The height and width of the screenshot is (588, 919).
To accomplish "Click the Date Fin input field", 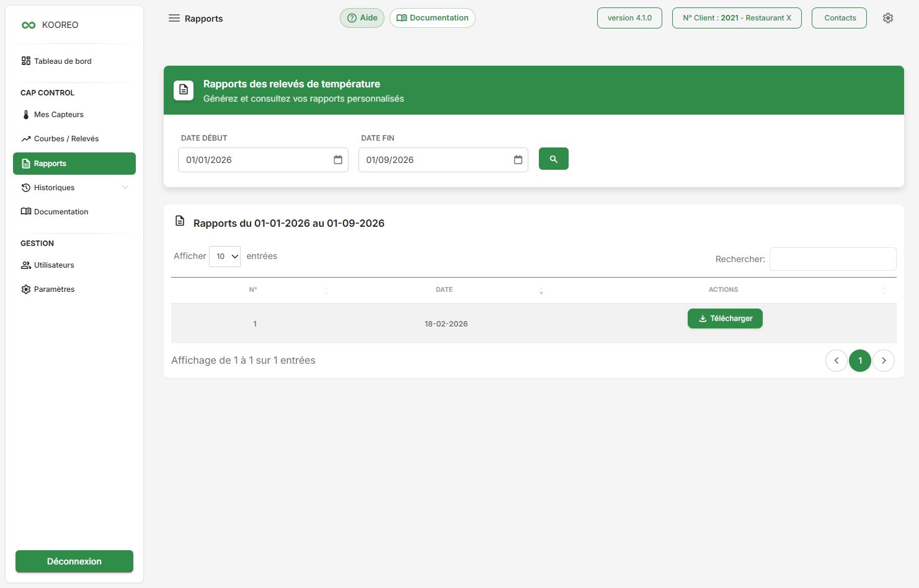I will (x=443, y=160).
